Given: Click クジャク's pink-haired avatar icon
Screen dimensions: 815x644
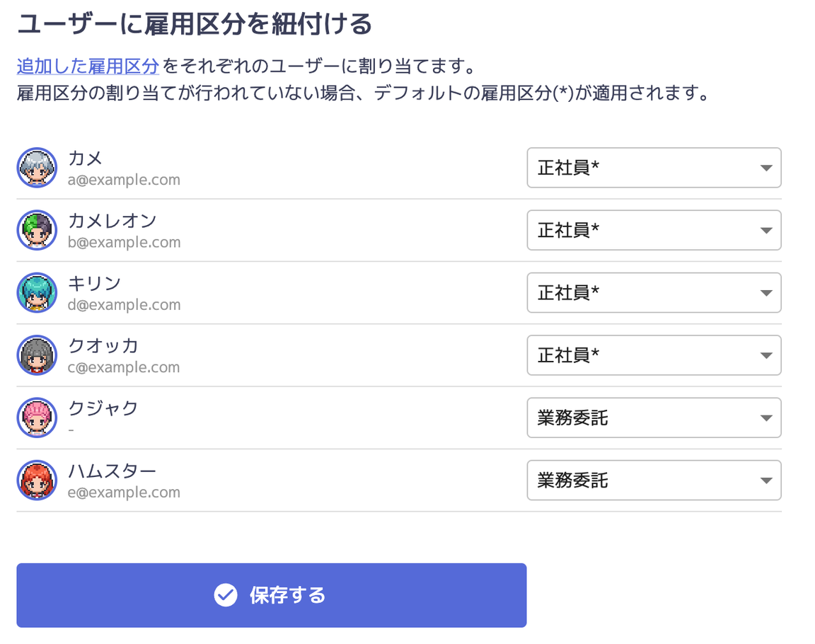Looking at the screenshot, I should point(37,418).
